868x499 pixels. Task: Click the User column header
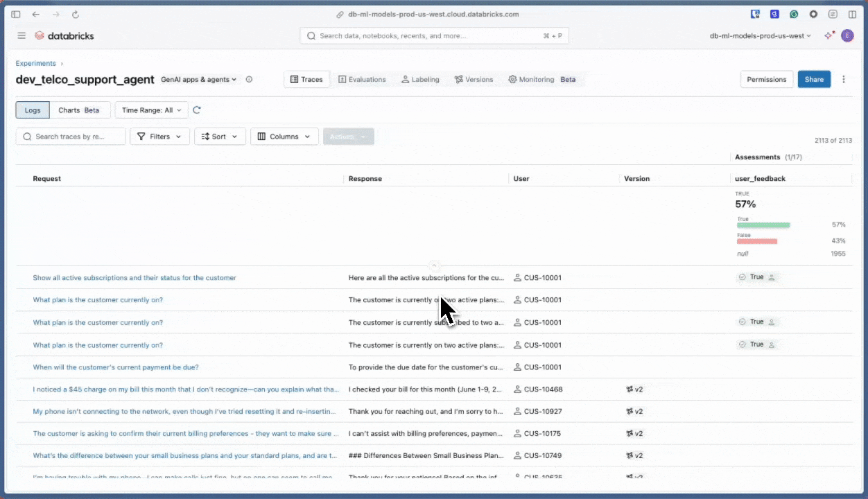(x=521, y=179)
